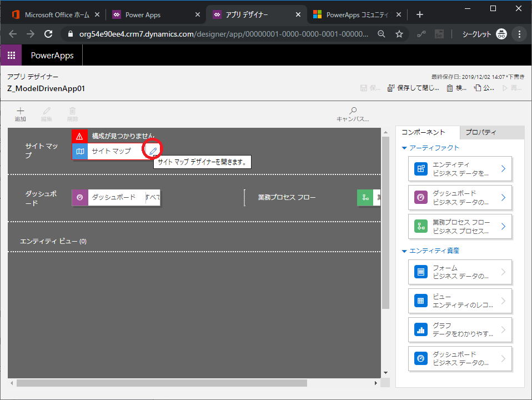Select the ダッシュボード canvas tile
532x400 pixels.
coord(116,197)
